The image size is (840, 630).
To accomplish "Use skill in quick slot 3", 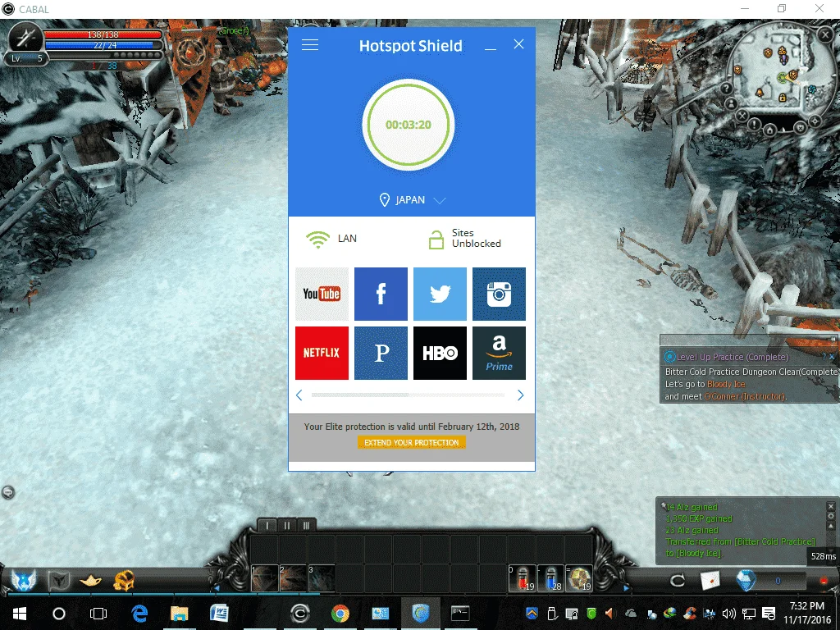I will click(x=322, y=578).
